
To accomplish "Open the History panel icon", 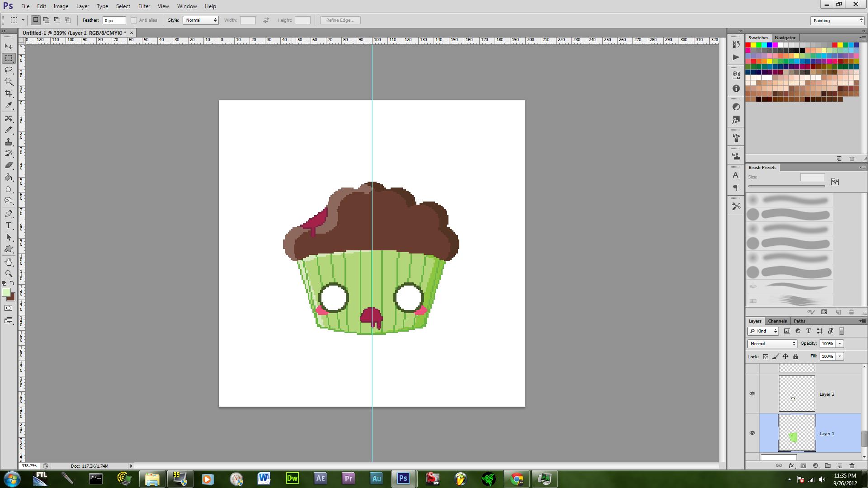I will (x=736, y=45).
